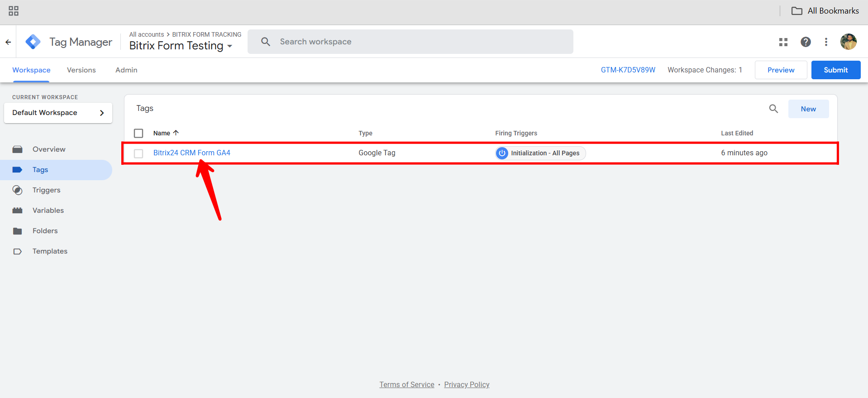Click the Submit button
This screenshot has width=868, height=398.
click(835, 70)
